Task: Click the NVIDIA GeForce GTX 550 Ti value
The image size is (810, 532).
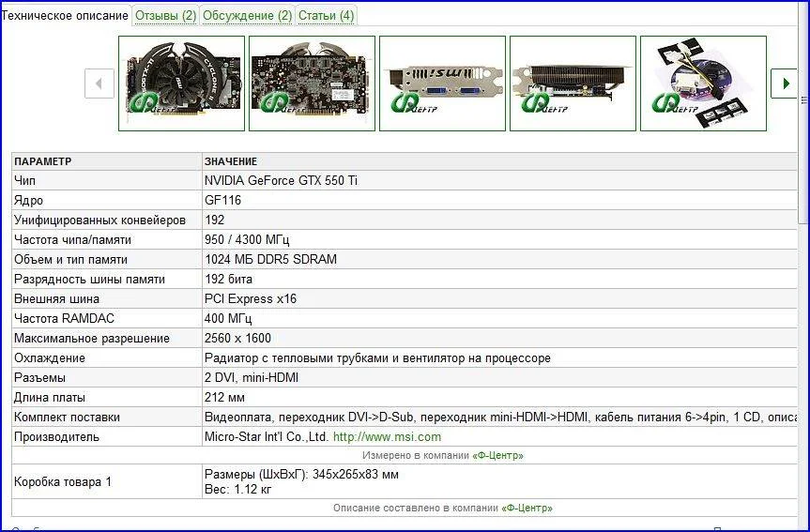Action: [x=281, y=181]
